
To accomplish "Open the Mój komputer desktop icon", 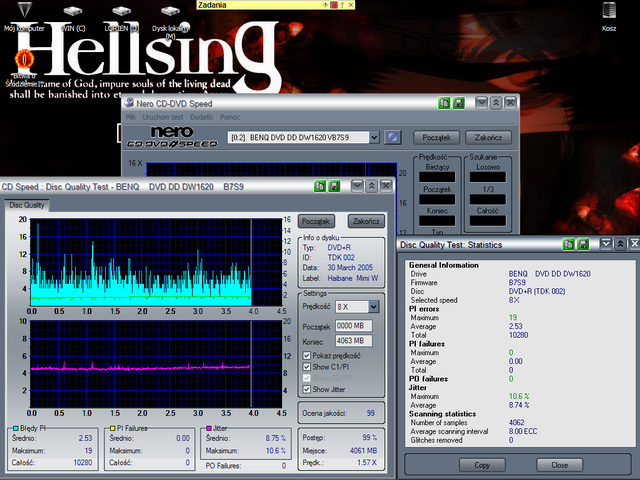I will point(24,16).
